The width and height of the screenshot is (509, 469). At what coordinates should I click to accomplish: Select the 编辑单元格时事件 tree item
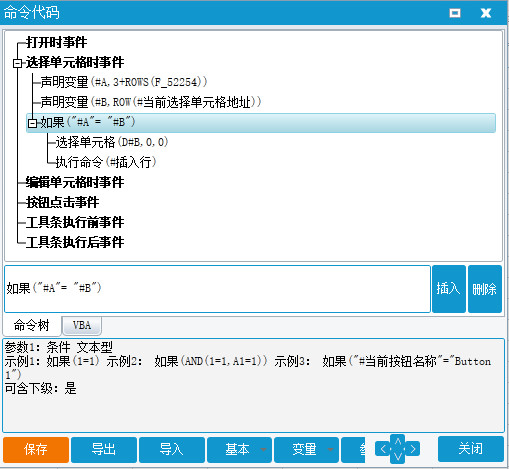(x=75, y=182)
